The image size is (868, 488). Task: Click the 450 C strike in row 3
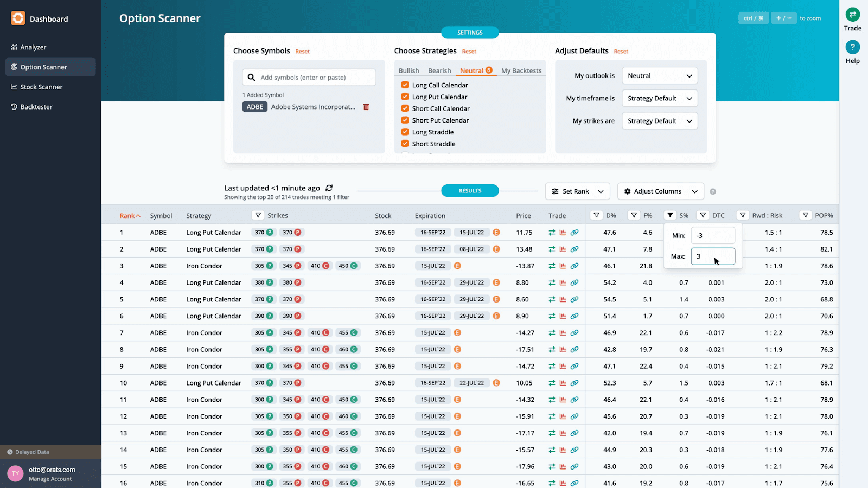(x=348, y=266)
